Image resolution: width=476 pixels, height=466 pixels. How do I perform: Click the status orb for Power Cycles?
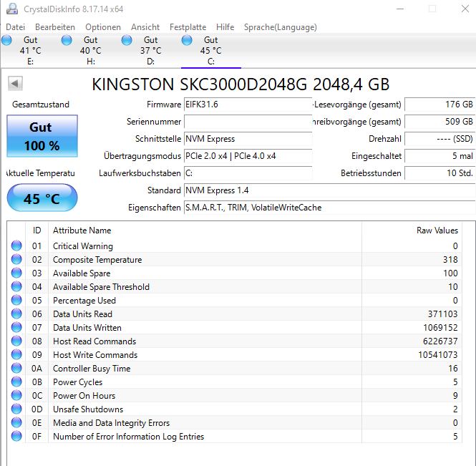click(16, 382)
